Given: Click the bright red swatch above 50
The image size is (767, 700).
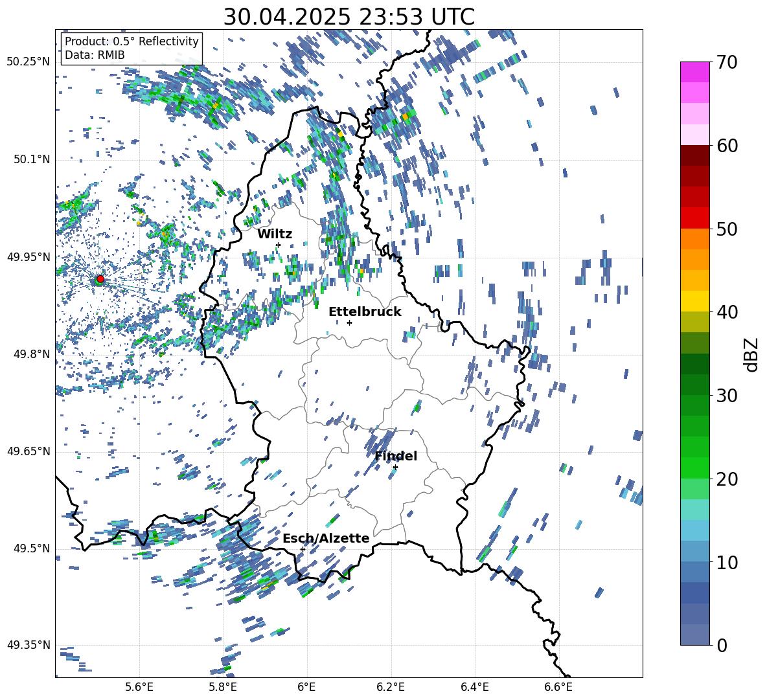Looking at the screenshot, I should pos(694,218).
